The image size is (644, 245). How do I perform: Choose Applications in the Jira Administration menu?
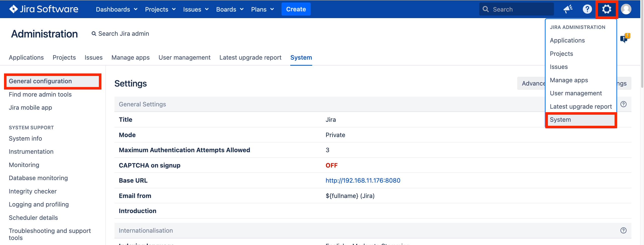[567, 40]
